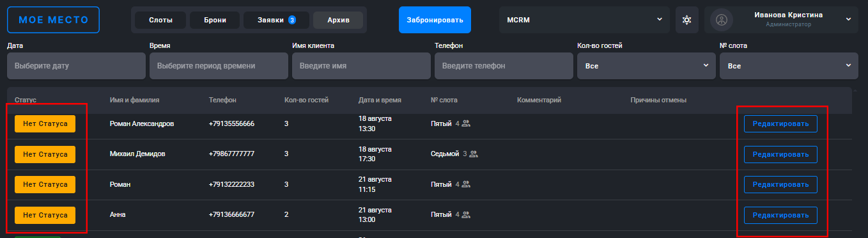Click the Выберите дату date field
The image size is (868, 238).
pyautogui.click(x=76, y=66)
